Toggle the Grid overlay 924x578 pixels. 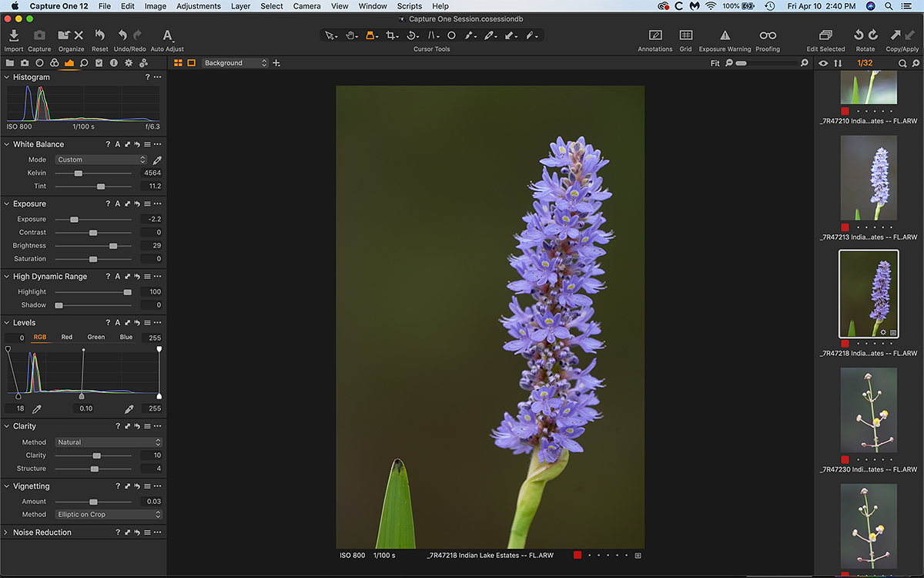tap(685, 35)
